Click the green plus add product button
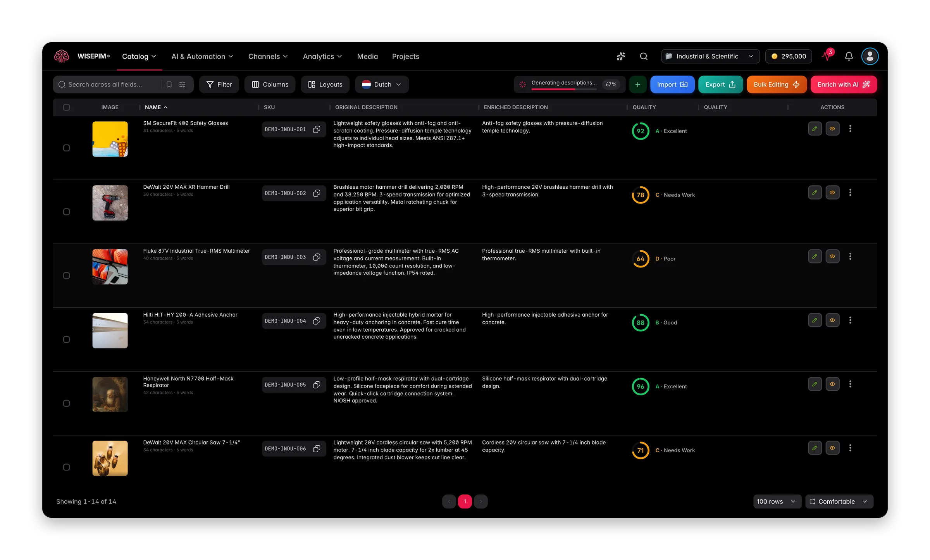The height and width of the screenshot is (560, 930). 637,84
